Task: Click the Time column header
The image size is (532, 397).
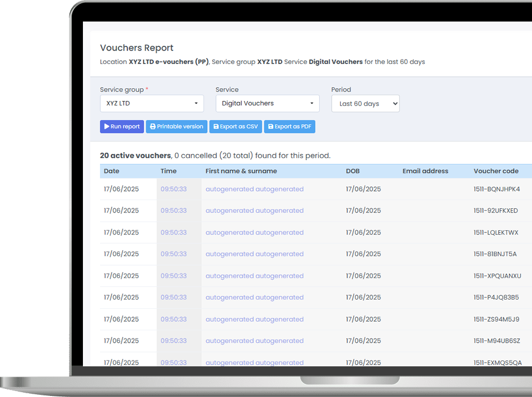Action: (x=169, y=171)
